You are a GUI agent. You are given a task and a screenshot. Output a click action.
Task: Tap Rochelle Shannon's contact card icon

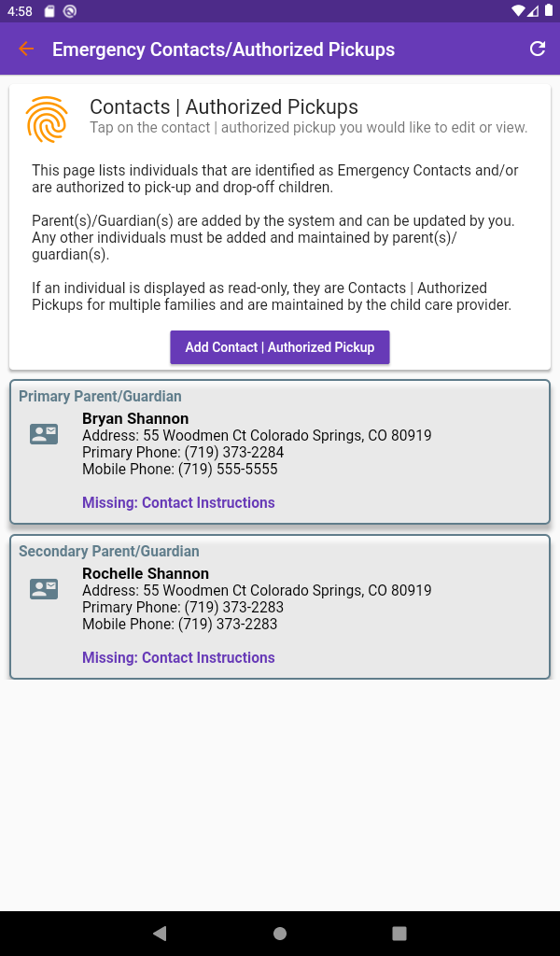coord(44,588)
